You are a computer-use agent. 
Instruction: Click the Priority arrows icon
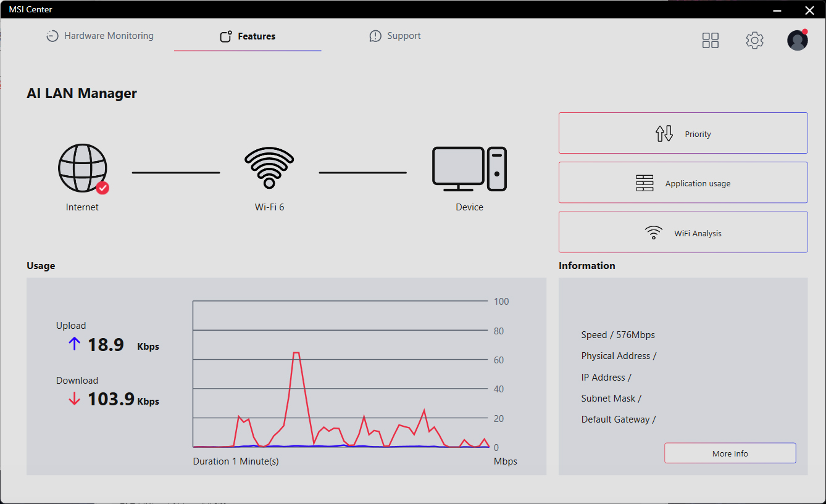664,133
